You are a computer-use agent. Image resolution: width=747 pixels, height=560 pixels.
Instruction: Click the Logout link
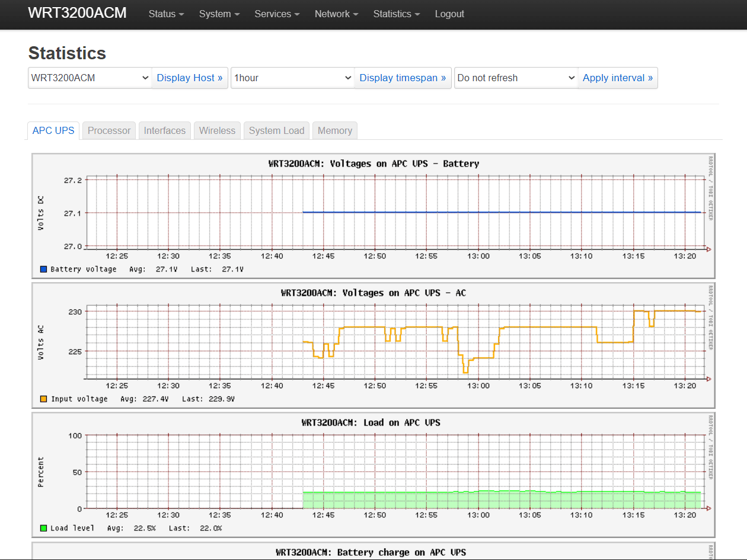point(449,14)
